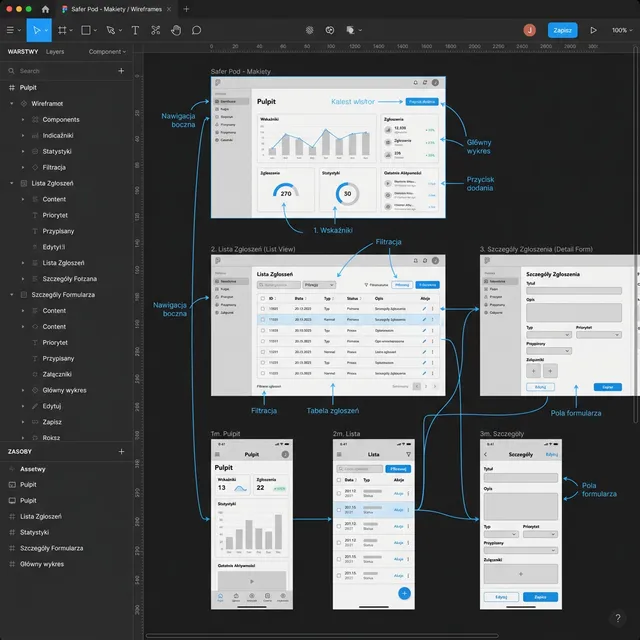Open the Frame tool options dropdown arrow
The image size is (640, 640).
click(71, 30)
